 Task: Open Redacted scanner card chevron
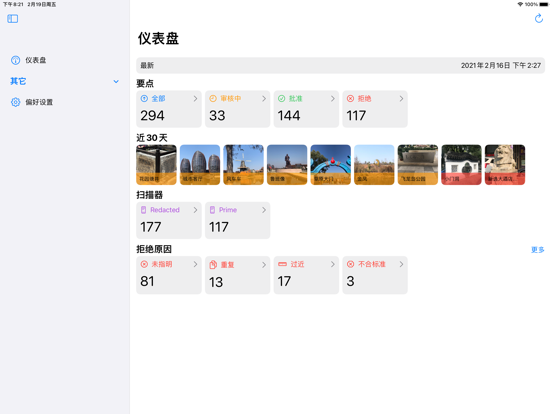(195, 210)
